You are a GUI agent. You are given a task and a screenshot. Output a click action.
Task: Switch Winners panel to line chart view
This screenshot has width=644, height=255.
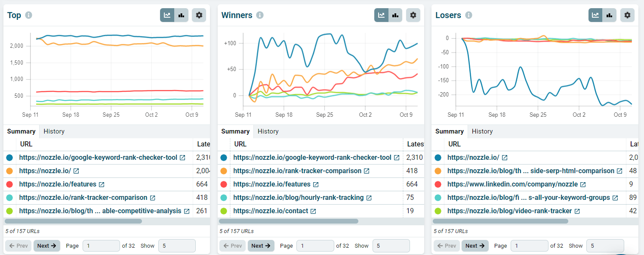381,15
